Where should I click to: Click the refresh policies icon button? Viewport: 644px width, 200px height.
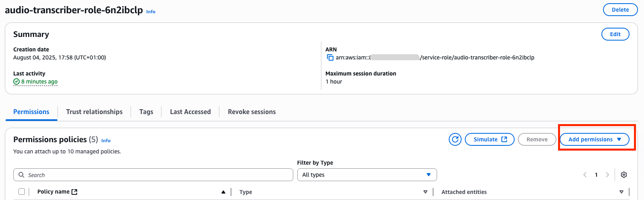pos(455,139)
